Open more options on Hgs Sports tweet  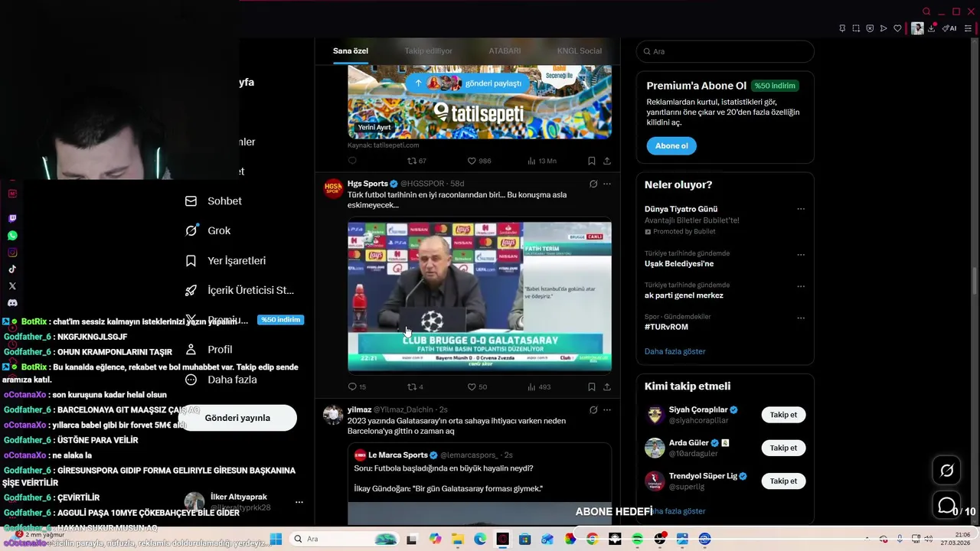click(x=607, y=184)
